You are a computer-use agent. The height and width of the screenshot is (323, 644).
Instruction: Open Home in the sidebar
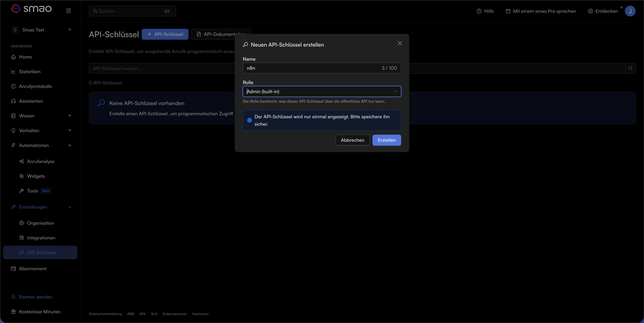[x=40, y=57]
